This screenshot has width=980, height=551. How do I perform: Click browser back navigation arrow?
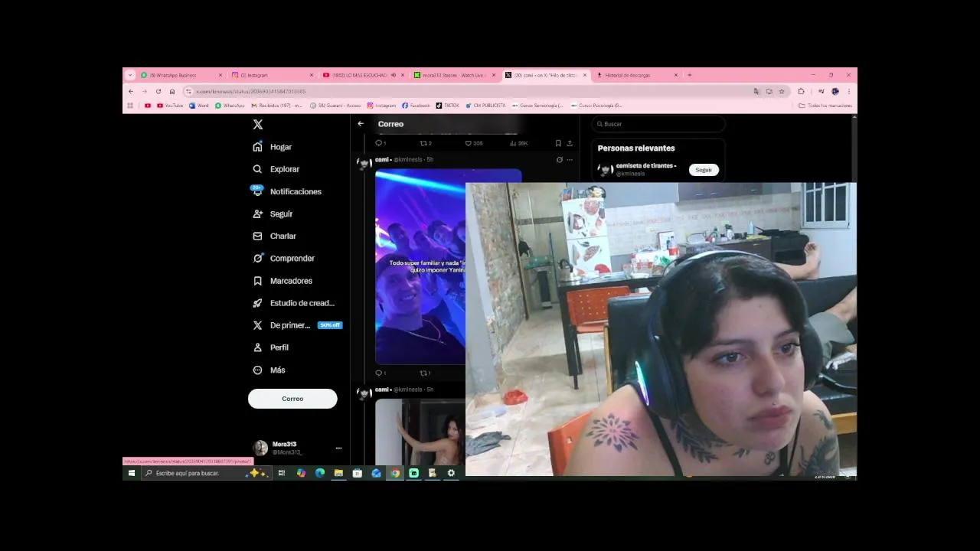pos(130,91)
